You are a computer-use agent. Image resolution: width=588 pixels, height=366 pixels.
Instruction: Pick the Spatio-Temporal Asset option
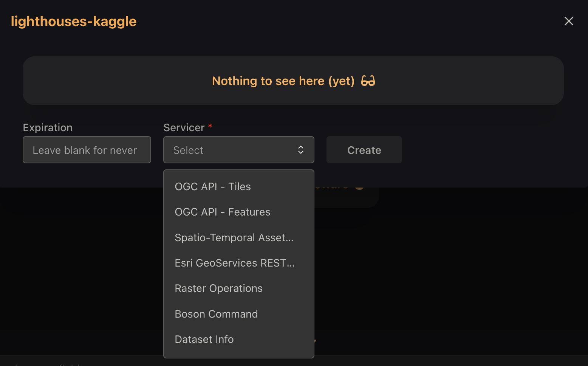tap(239, 238)
